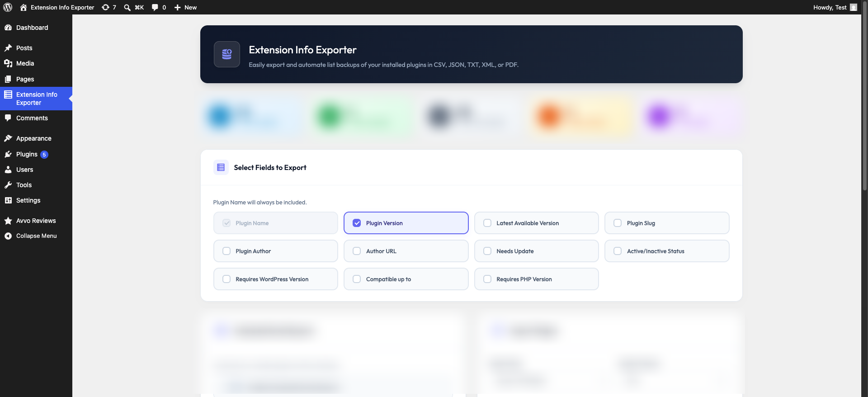Click the WordPress logo icon

[8, 7]
